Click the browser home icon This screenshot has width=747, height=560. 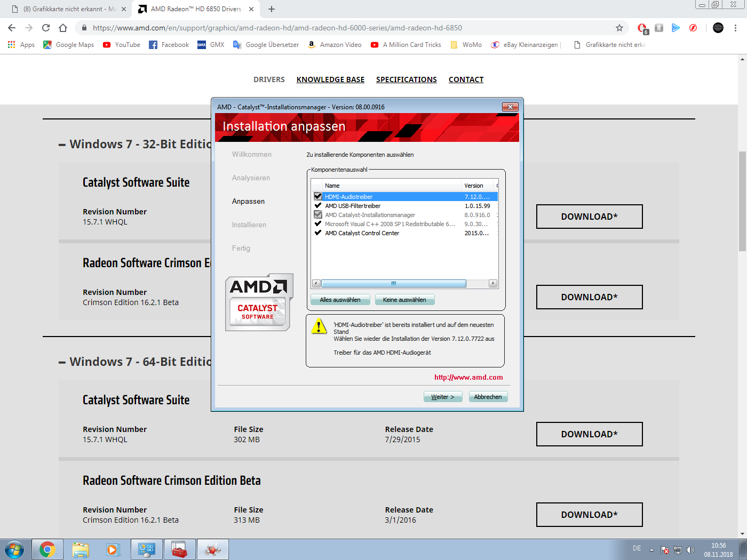click(63, 28)
